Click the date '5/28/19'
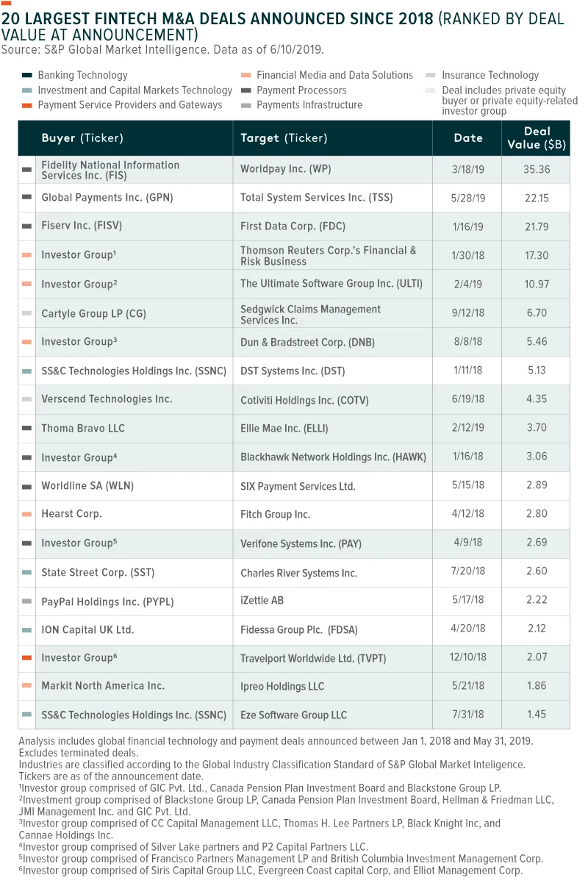588x886 pixels. 468,198
